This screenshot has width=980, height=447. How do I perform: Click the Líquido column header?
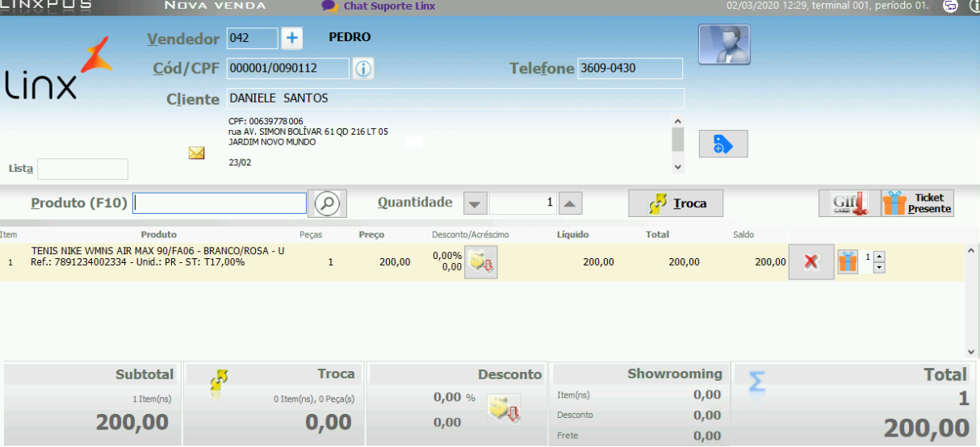pos(572,235)
